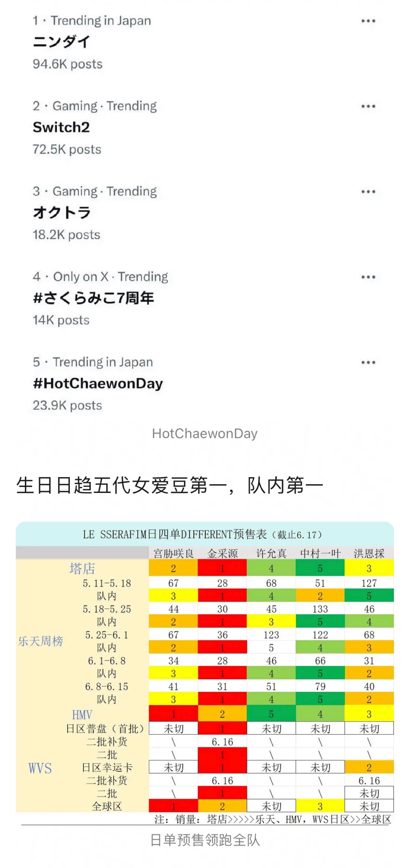Click the 宫胁咲良 column header in table

tap(173, 553)
